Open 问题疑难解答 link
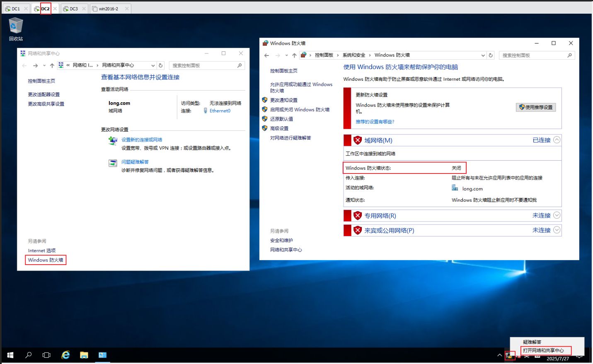 (135, 162)
